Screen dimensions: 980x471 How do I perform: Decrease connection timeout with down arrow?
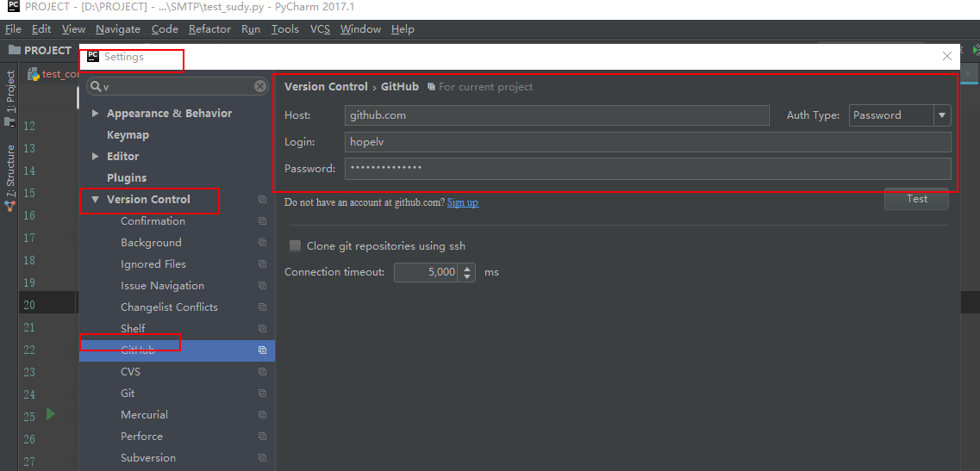(x=467, y=276)
